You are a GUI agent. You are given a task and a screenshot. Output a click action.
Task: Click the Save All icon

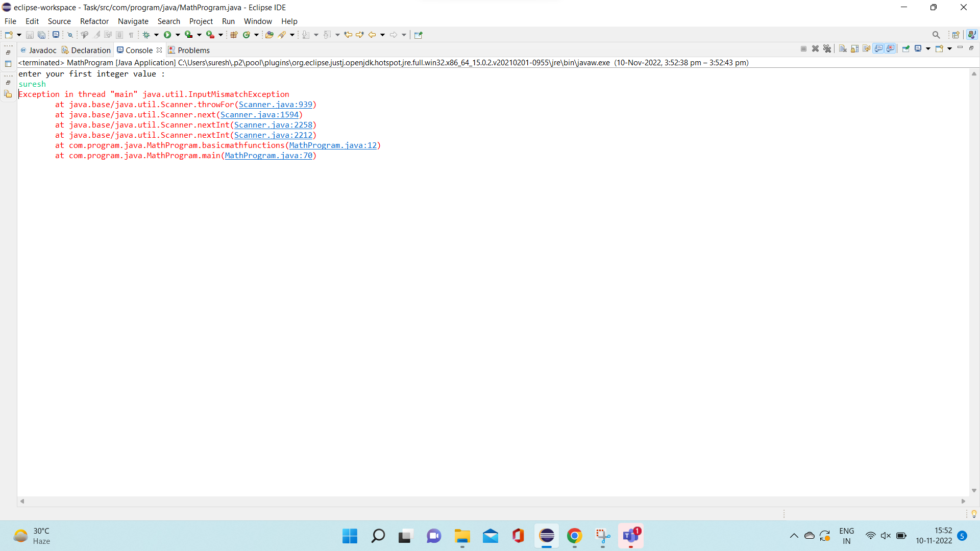pos(41,34)
